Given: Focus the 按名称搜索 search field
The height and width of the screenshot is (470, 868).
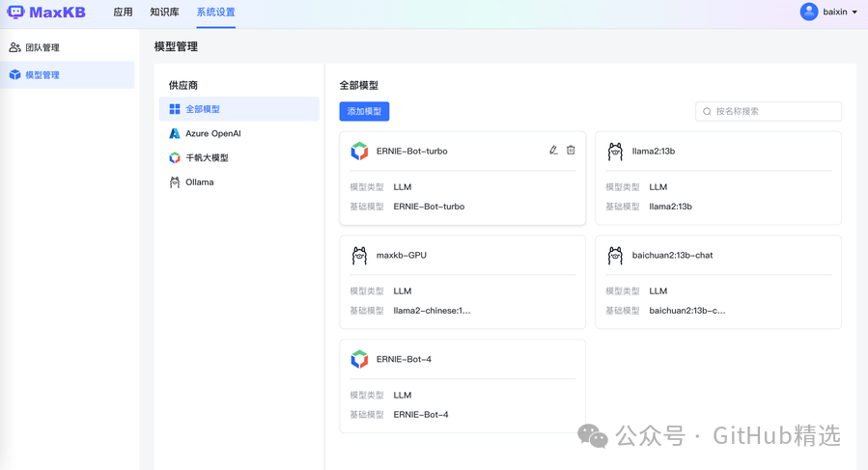Looking at the screenshot, I should [x=769, y=111].
